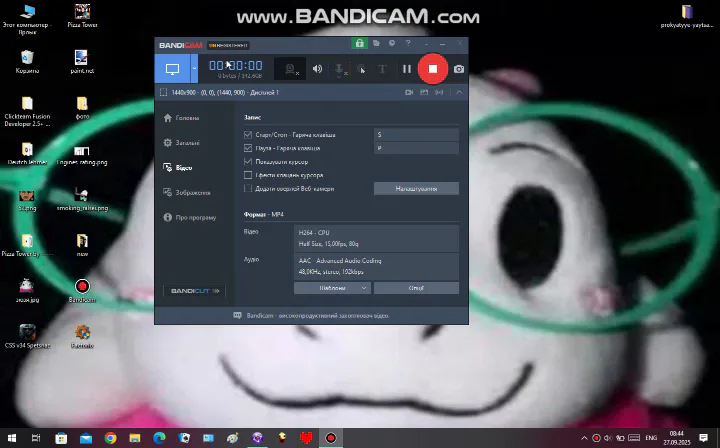
Task: Click image icon in status bar
Action: click(x=424, y=92)
